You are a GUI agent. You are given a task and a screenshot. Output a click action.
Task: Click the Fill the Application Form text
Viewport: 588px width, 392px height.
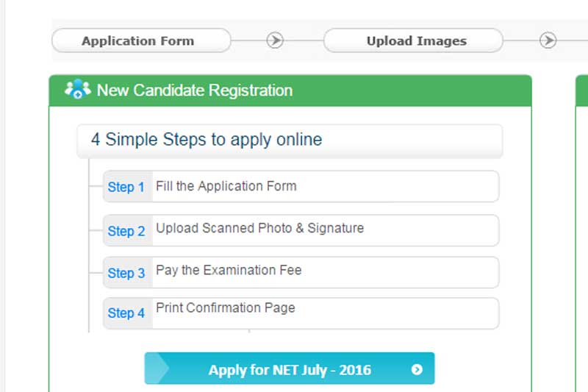[226, 186]
